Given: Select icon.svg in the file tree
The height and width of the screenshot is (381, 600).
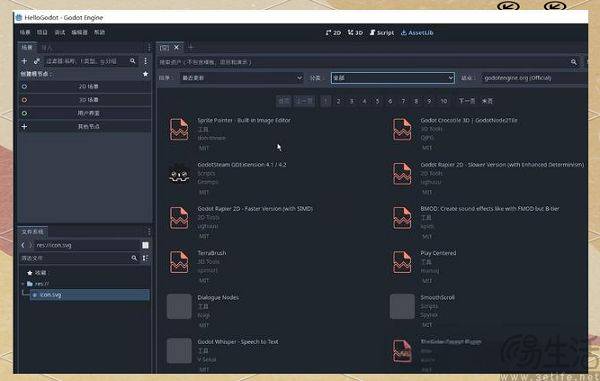Looking at the screenshot, I should 90,295.
